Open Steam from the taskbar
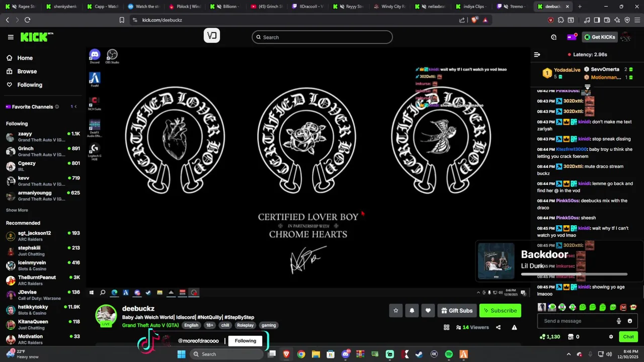Viewport: 644px width, 362px height. [x=419, y=354]
